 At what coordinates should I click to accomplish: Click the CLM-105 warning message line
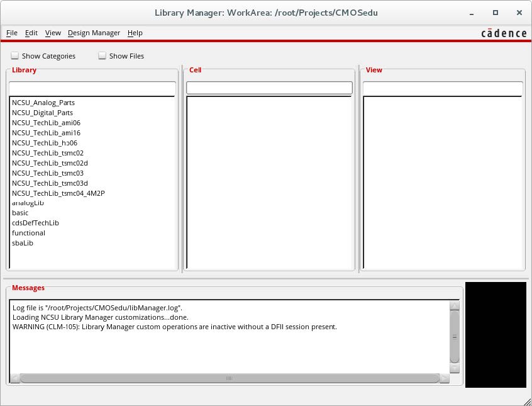[x=175, y=327]
